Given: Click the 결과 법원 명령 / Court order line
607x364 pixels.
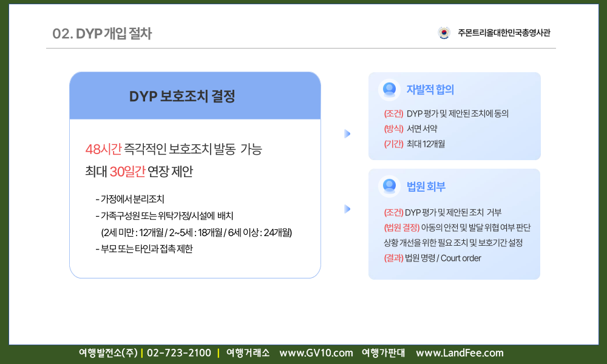Looking at the screenshot, I should [432, 258].
